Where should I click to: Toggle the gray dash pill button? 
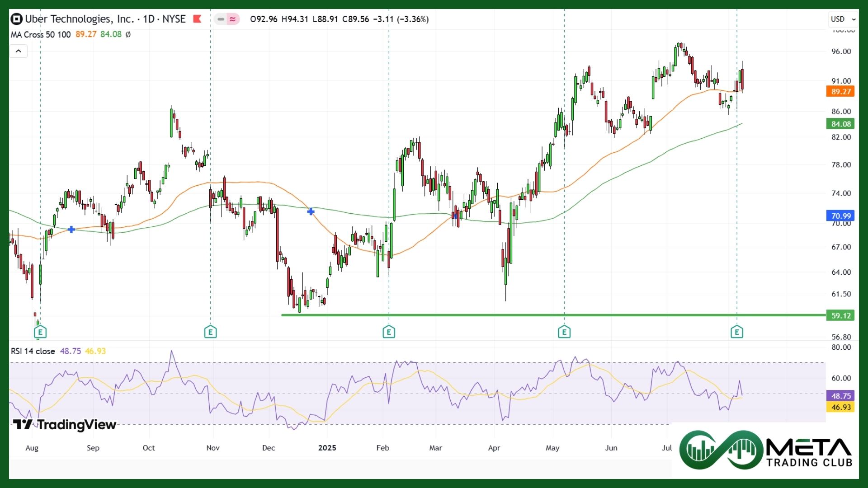221,19
